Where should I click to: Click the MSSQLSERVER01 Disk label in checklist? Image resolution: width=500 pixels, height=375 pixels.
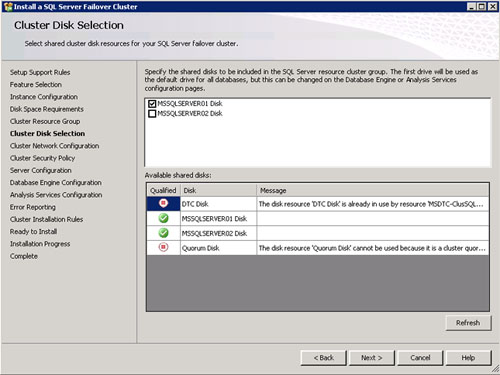tap(190, 104)
